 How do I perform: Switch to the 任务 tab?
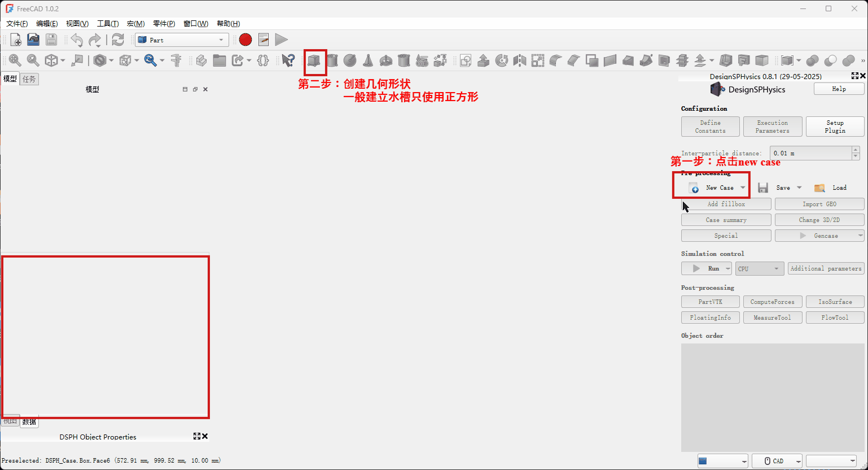coord(29,79)
